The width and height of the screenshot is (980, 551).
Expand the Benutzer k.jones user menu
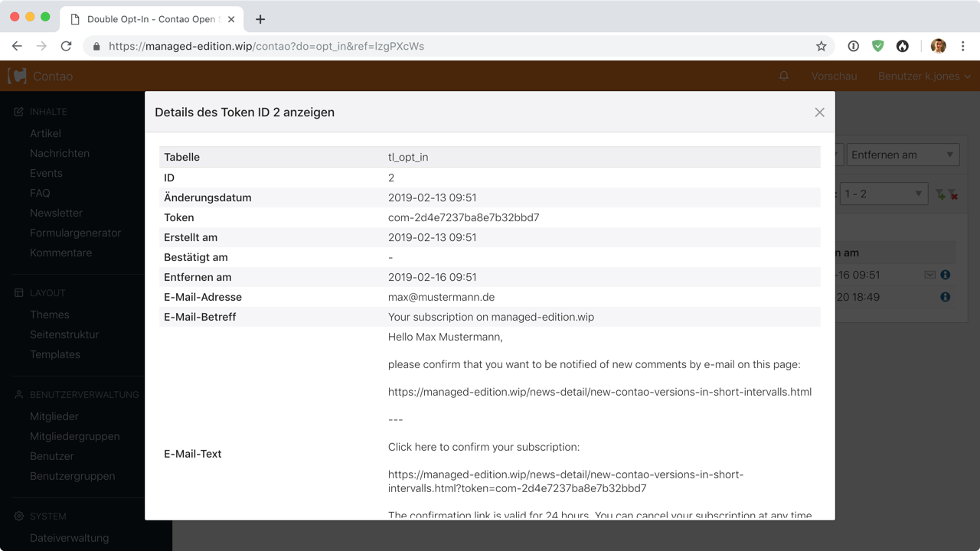(924, 77)
